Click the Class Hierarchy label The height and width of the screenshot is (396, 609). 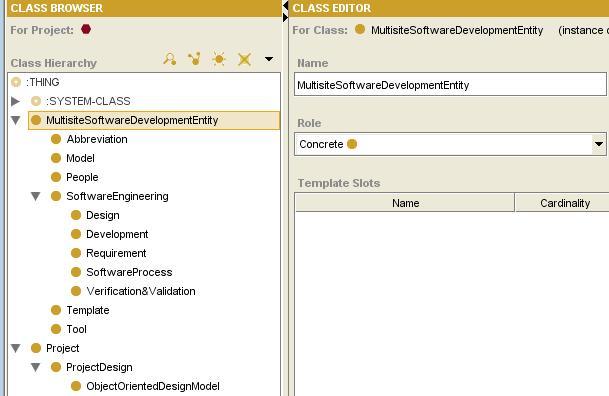[x=54, y=63]
